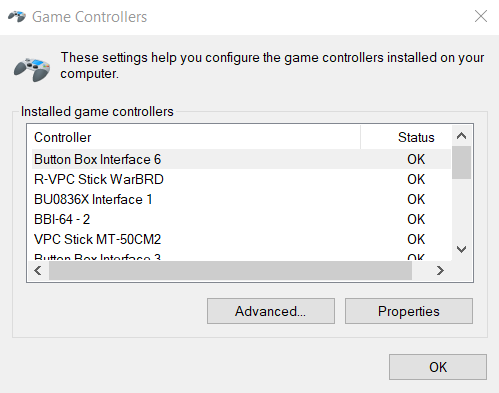Viewport: 499px width, 393px height.
Task: Click the scroll right arrow
Action: coord(440,270)
